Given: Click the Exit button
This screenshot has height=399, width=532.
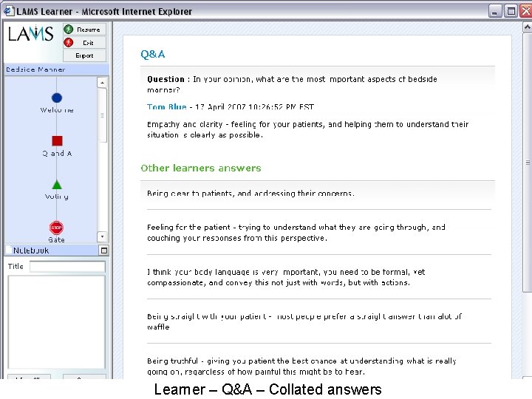Looking at the screenshot, I should pyautogui.click(x=84, y=43).
